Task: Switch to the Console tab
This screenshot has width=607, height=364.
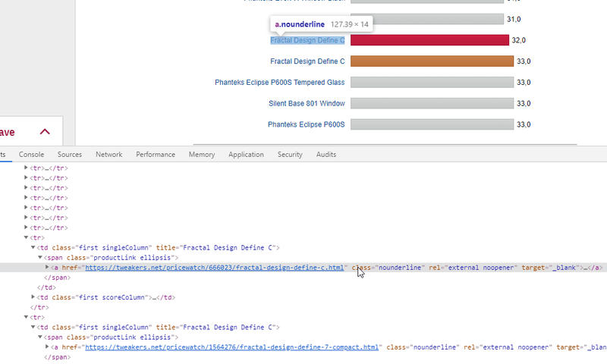Action: pyautogui.click(x=32, y=155)
